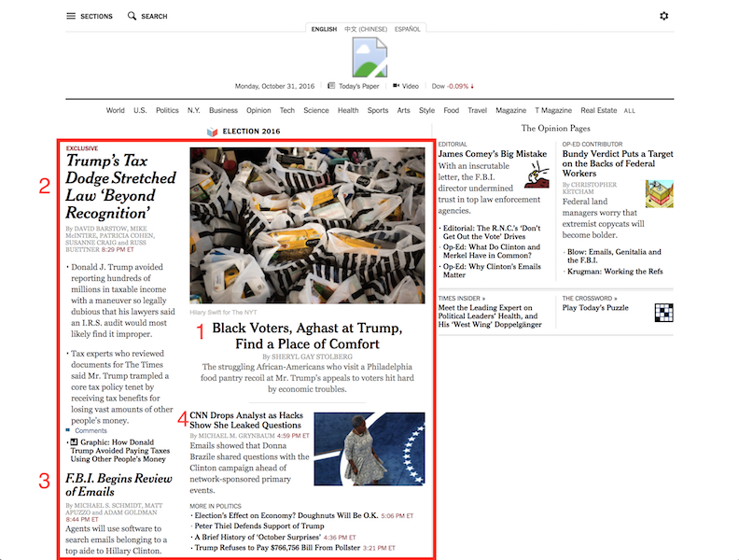This screenshot has height=560, width=739.
Task: Click the Comments speech bubble icon
Action: (69, 430)
